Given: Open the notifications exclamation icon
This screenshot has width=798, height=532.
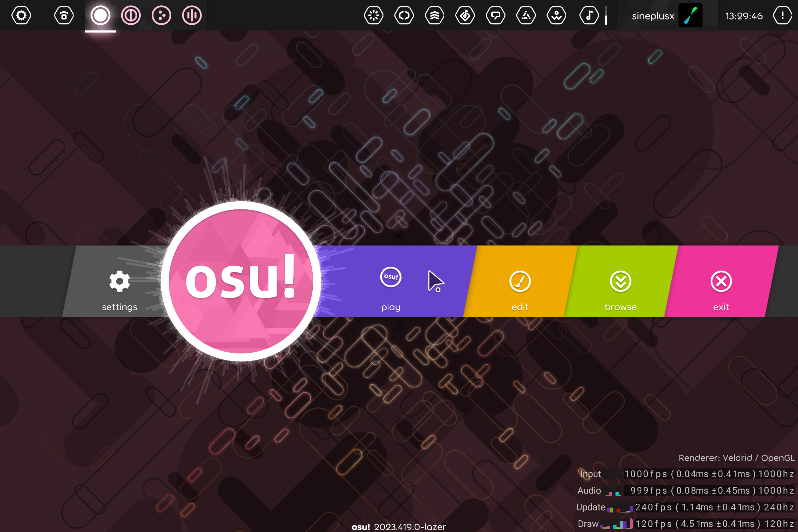Looking at the screenshot, I should (x=782, y=16).
